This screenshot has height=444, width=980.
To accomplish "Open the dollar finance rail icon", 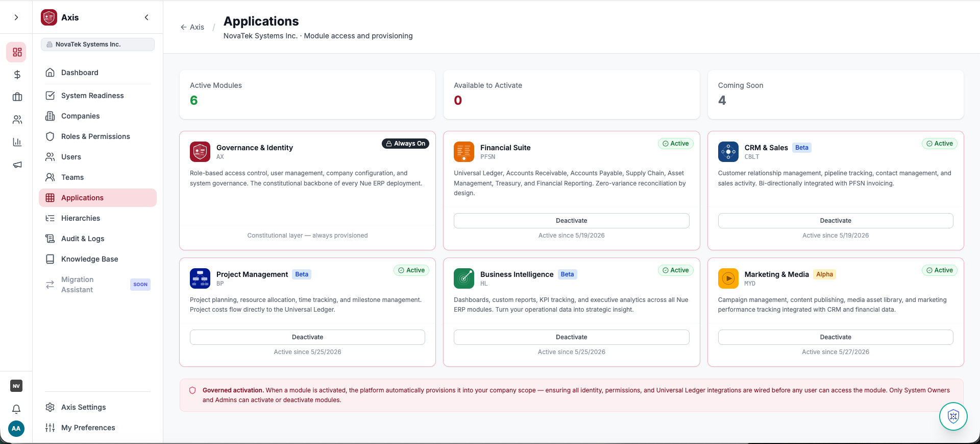I will pyautogui.click(x=17, y=75).
